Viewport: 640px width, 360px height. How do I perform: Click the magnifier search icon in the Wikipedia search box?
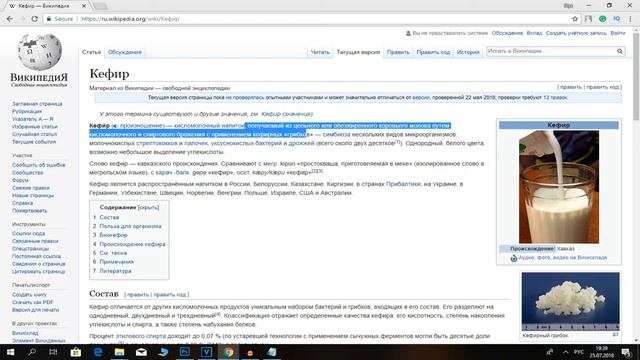[x=620, y=51]
